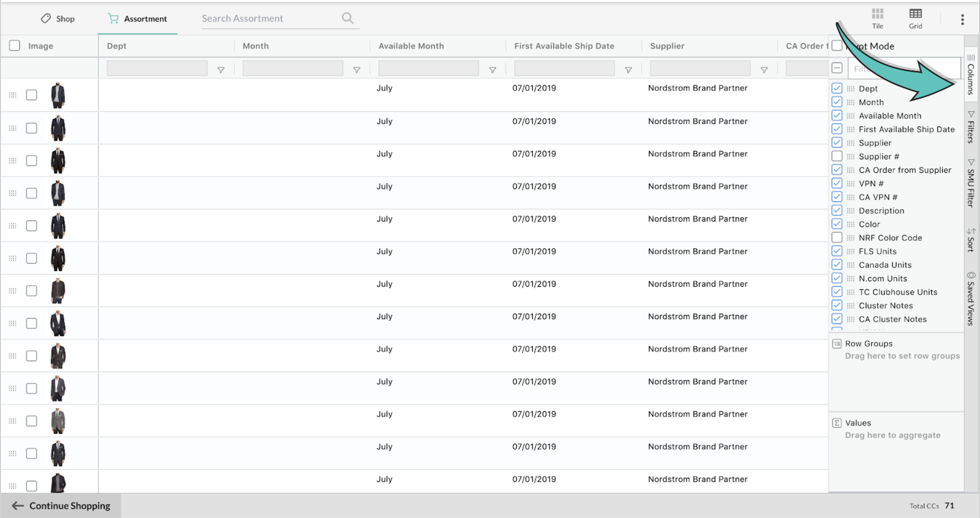Open the brown blazer product thumbnail
This screenshot has width=980, height=518.
pos(58,291)
